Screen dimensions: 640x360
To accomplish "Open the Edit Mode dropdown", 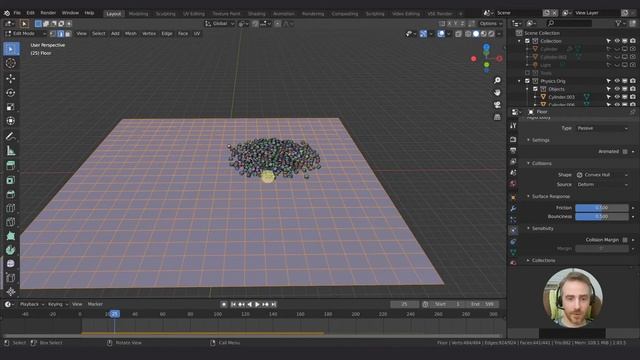I will coord(25,34).
